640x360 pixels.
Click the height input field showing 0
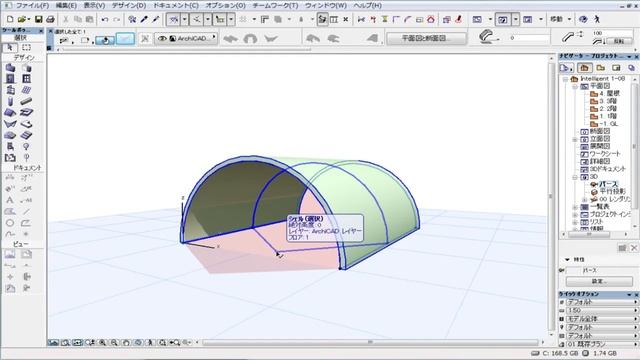click(x=529, y=38)
